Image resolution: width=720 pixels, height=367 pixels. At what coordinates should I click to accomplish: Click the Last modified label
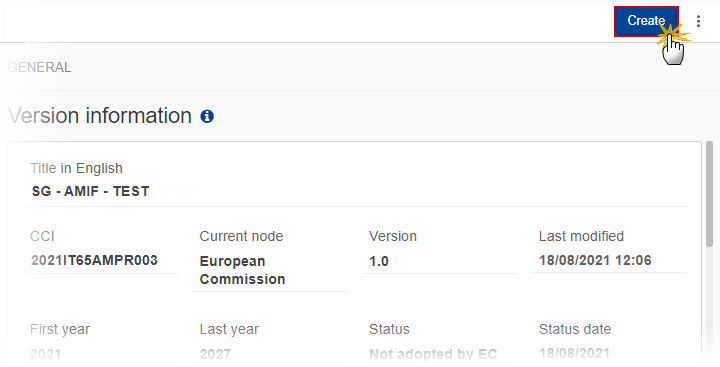581,236
